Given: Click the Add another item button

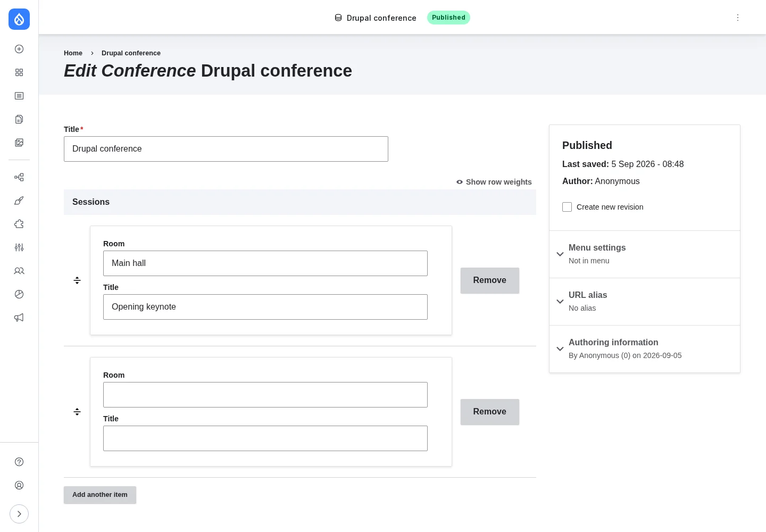Looking at the screenshot, I should (100, 495).
